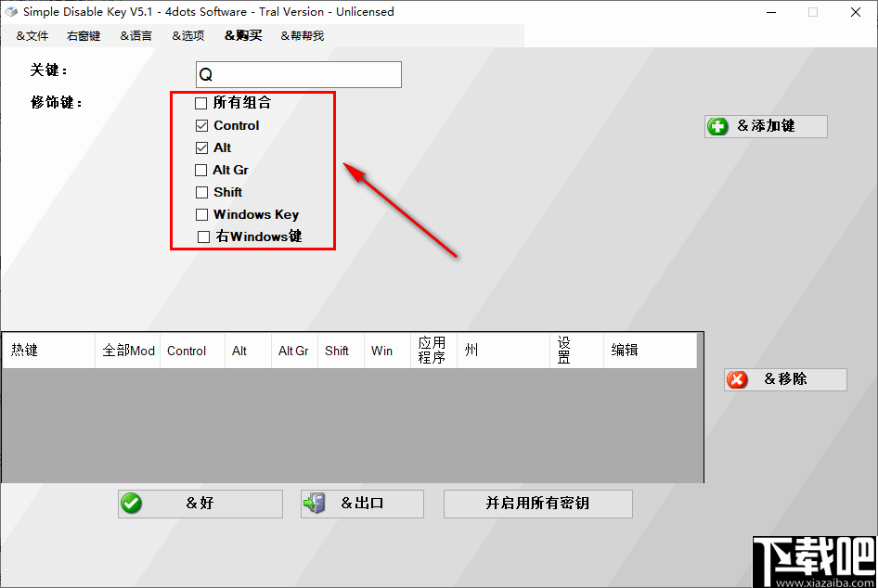Enable the Shift modifier checkbox
The image size is (878, 588).
[x=200, y=192]
